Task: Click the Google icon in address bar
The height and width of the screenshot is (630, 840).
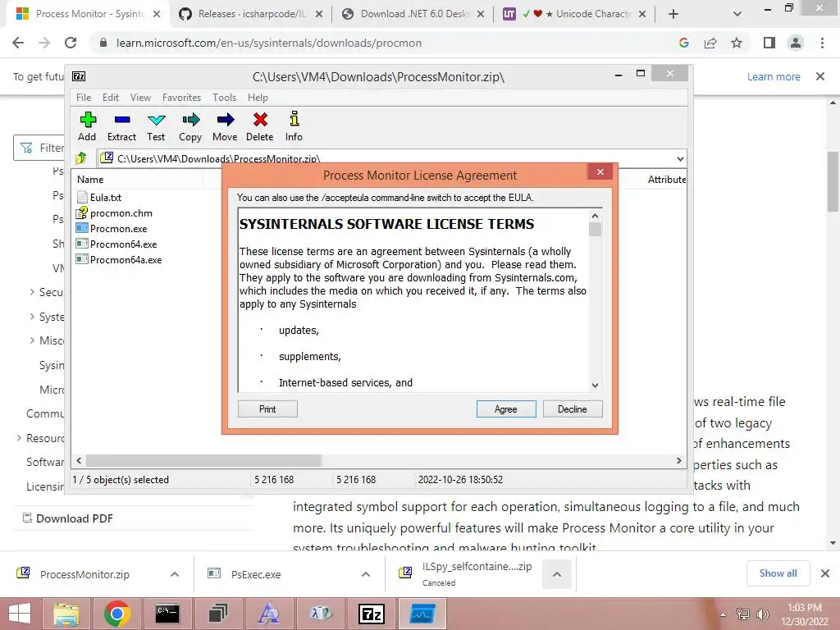Action: (x=683, y=43)
